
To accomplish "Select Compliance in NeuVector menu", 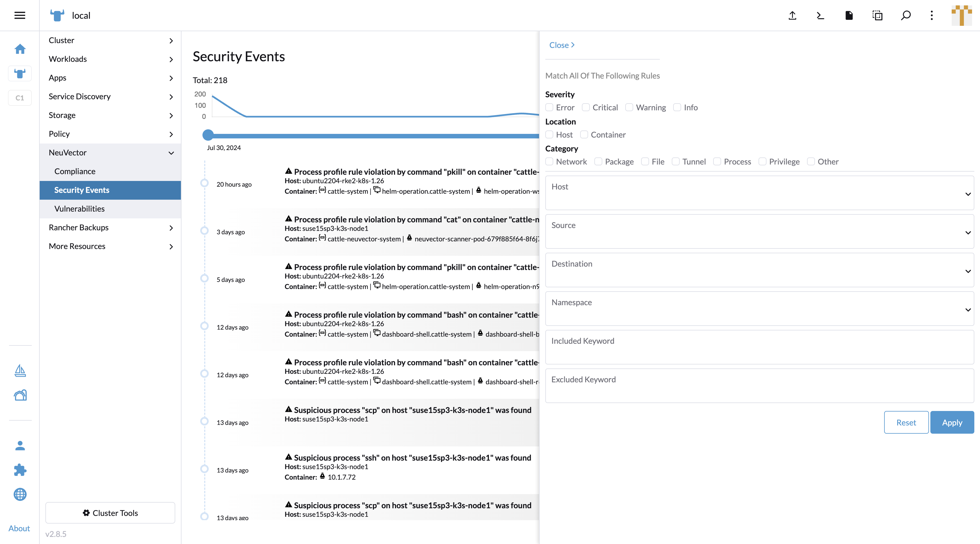I will tap(74, 171).
